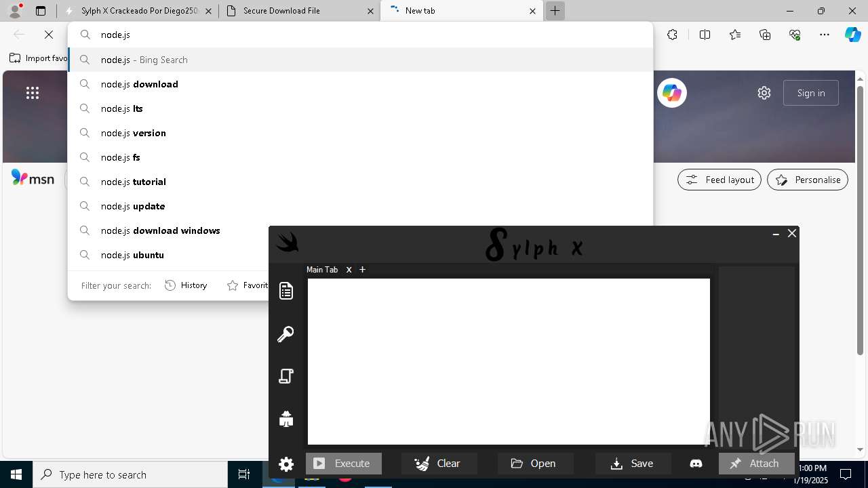This screenshot has width=868, height=488.
Task: Click the msn logo
Action: coord(33,178)
